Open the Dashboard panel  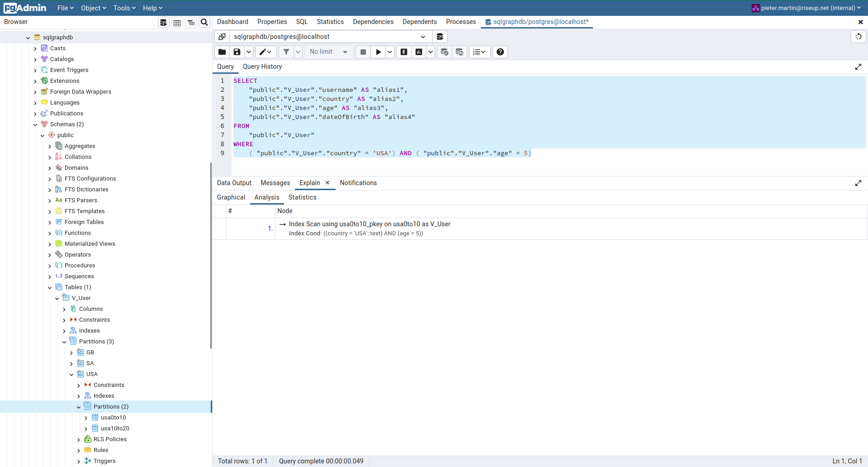[232, 21]
